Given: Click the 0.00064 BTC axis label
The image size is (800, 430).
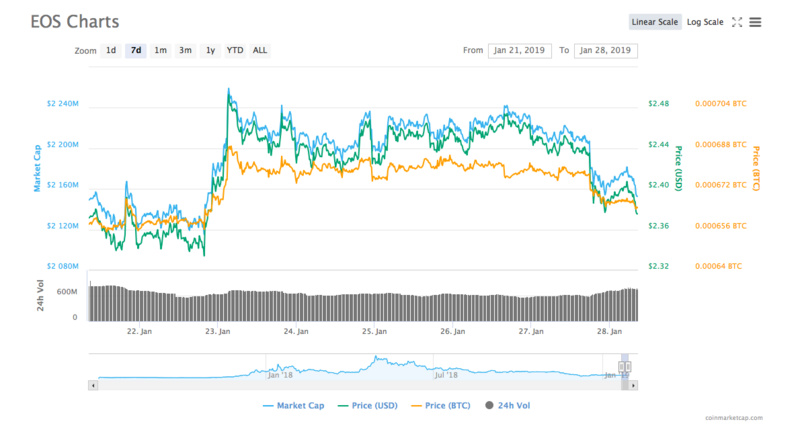Looking at the screenshot, I should 718,266.
